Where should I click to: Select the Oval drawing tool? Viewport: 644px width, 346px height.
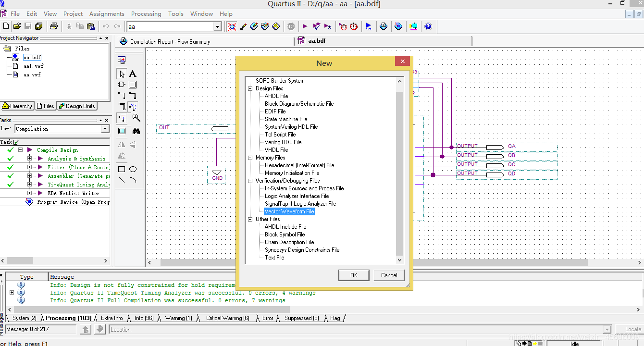tap(133, 169)
